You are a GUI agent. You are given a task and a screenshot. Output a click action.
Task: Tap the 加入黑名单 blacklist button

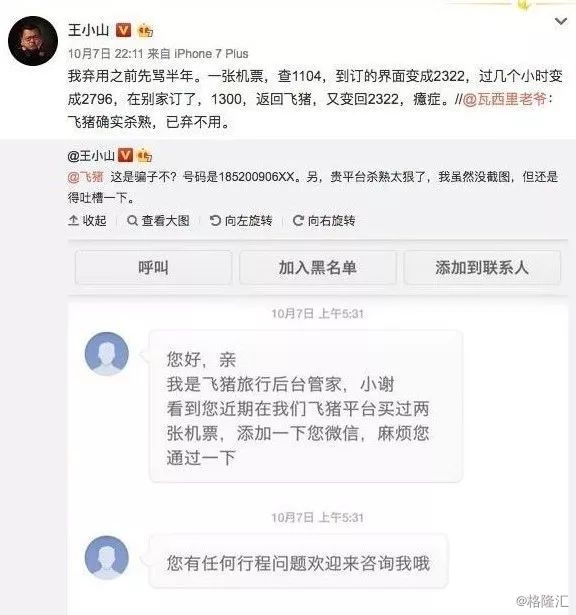[318, 267]
